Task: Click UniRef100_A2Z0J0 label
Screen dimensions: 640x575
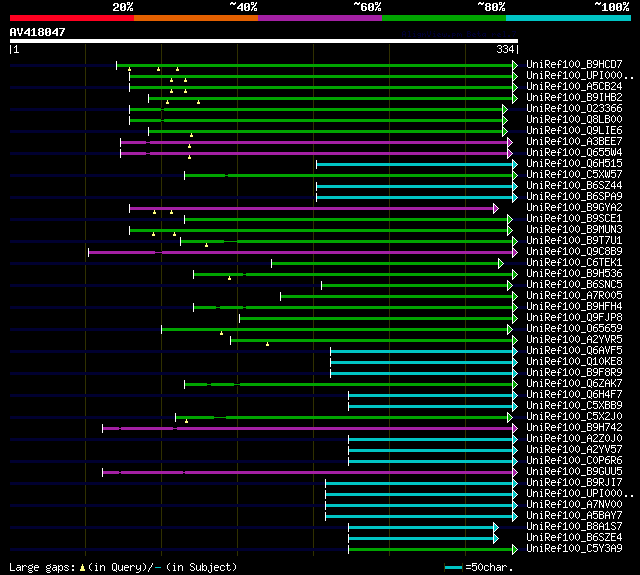Action: (x=574, y=439)
